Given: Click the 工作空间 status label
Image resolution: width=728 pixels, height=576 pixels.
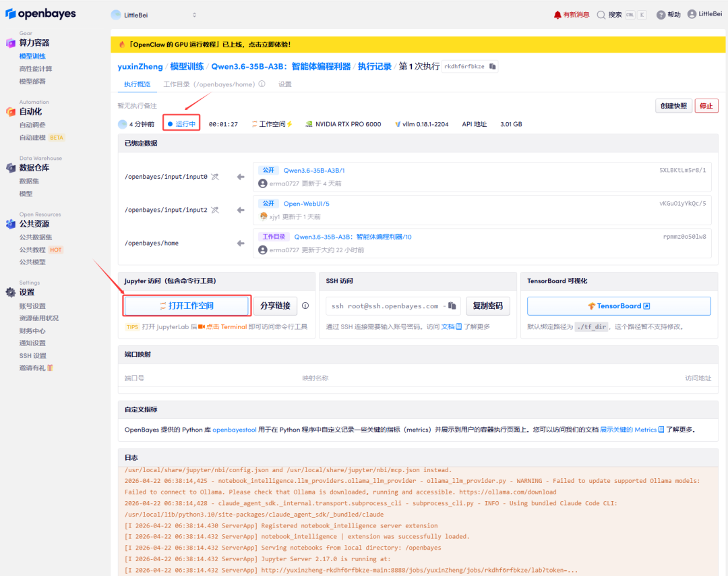Looking at the screenshot, I should point(272,124).
